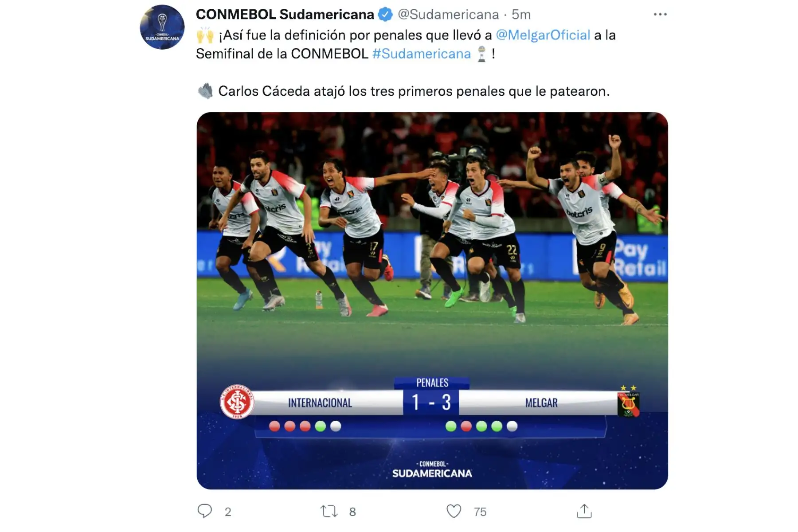Click Melgar's red missed penalty dot
The height and width of the screenshot is (532, 798).
[466, 426]
